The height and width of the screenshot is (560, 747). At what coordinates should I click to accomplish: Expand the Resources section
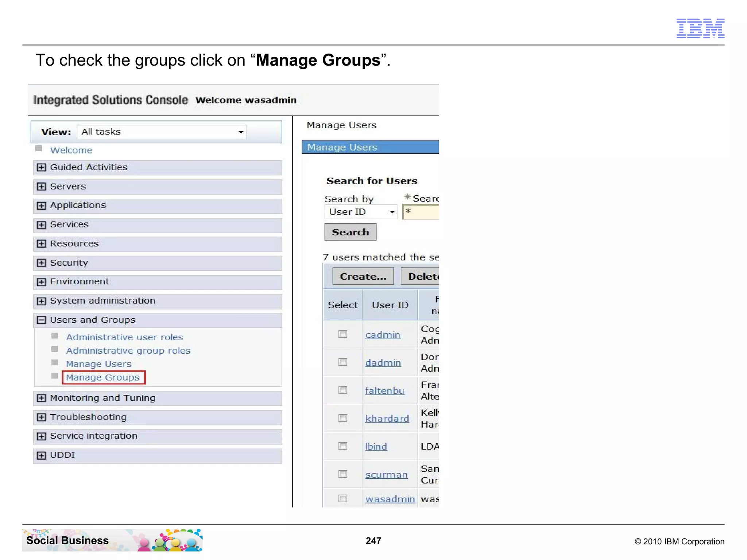click(42, 244)
